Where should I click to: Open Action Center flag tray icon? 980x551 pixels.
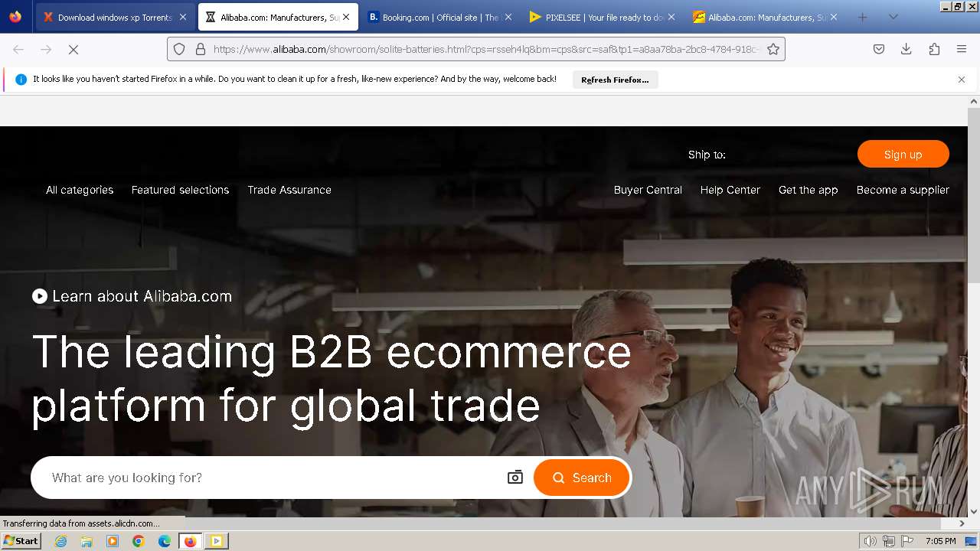[x=907, y=541]
